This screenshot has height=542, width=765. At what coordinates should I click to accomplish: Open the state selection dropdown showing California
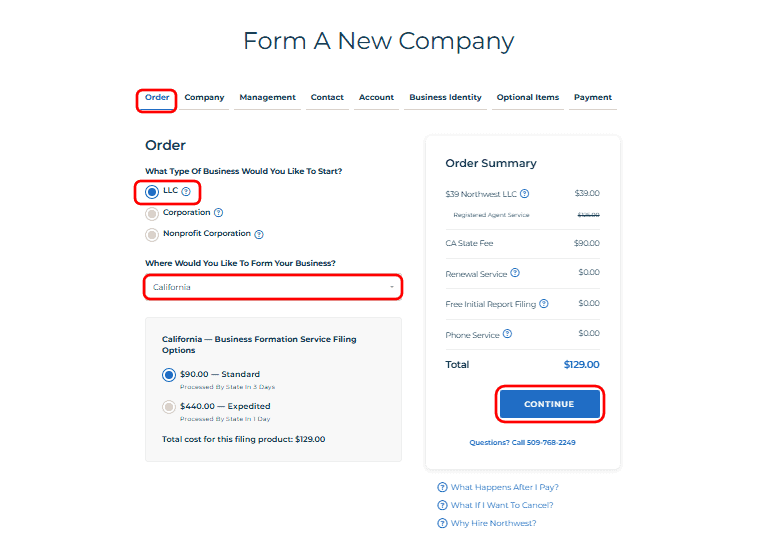point(272,288)
